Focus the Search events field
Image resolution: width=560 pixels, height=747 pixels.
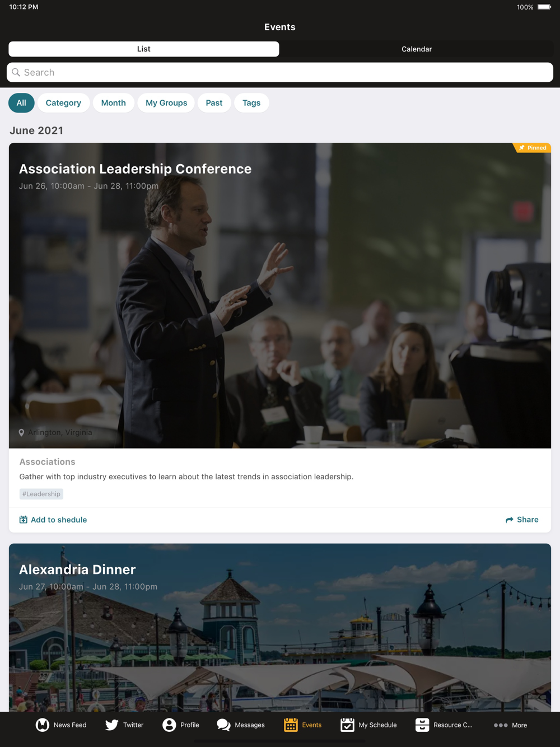click(x=280, y=72)
